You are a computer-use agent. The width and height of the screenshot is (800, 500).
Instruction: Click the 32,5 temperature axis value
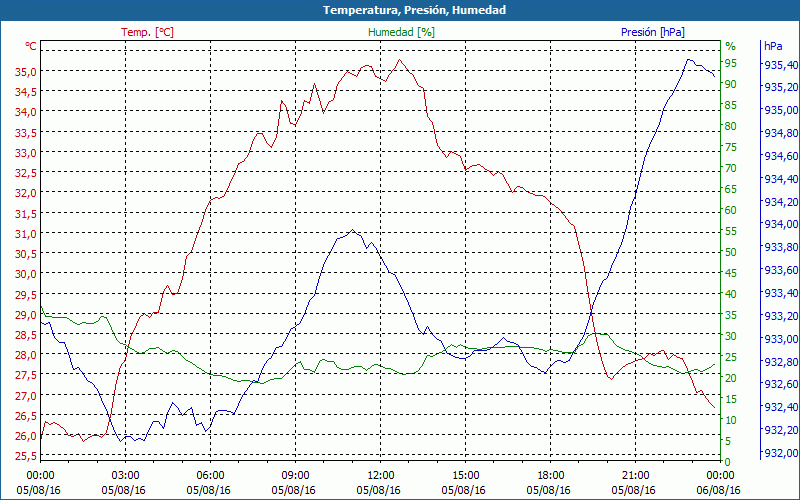25,173
